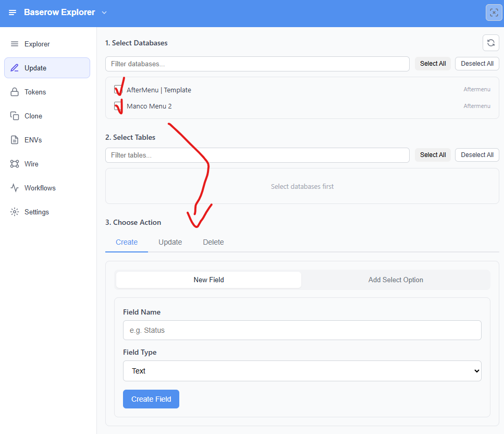Screen dimensions: 504x434
Task: Open Tokens via the lock icon
Action: tap(15, 92)
